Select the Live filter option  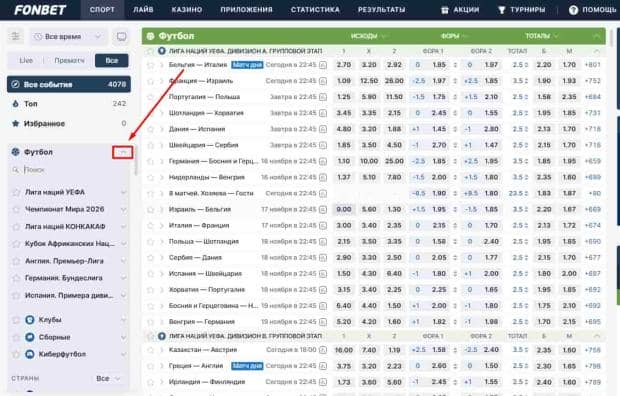tap(26, 61)
